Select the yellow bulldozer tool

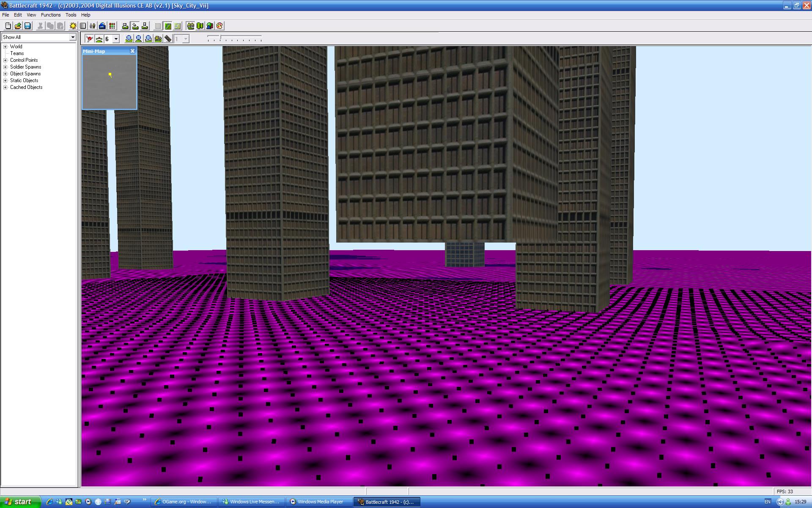point(158,39)
